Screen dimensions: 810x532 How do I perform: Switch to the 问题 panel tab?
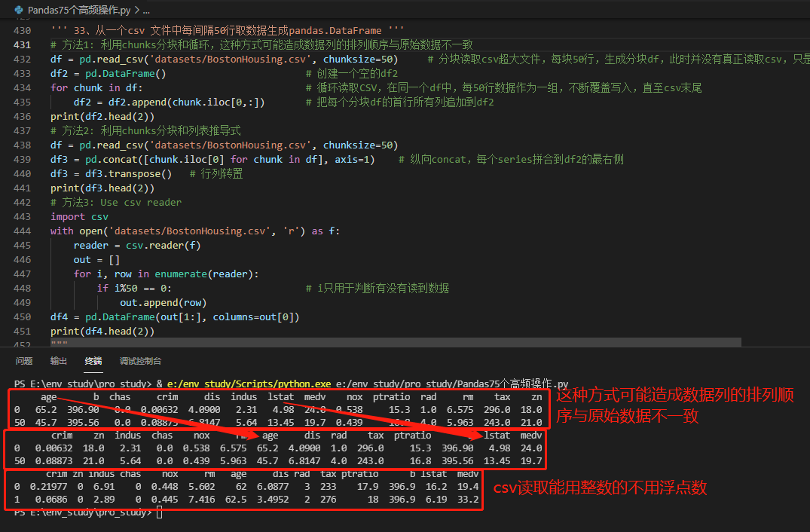click(x=24, y=361)
